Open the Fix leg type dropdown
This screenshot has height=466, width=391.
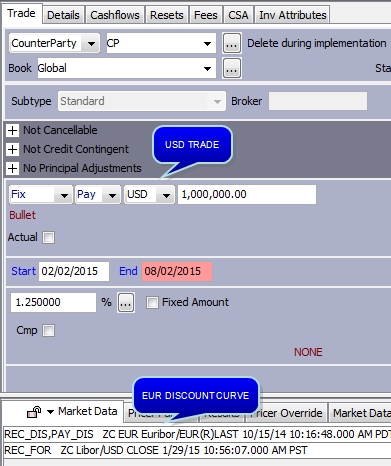click(x=41, y=194)
